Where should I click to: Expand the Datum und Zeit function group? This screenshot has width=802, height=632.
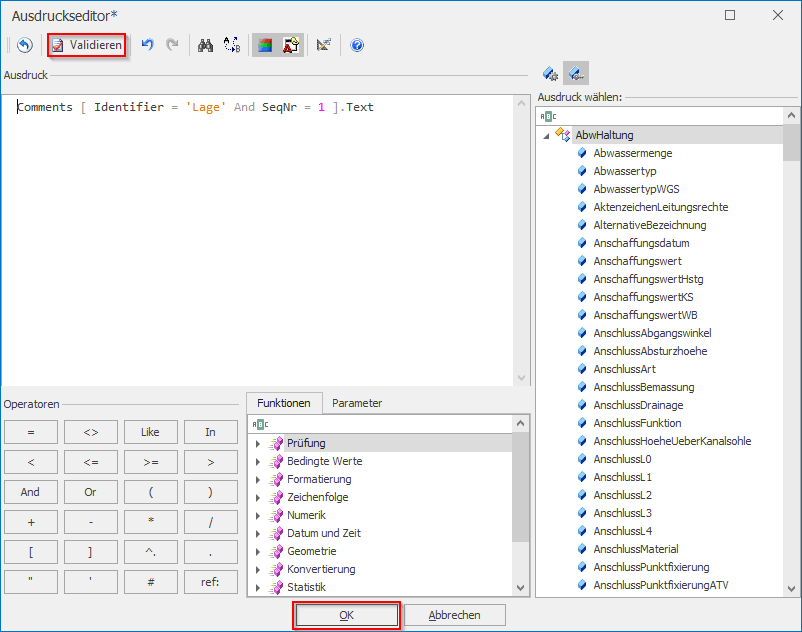(258, 533)
